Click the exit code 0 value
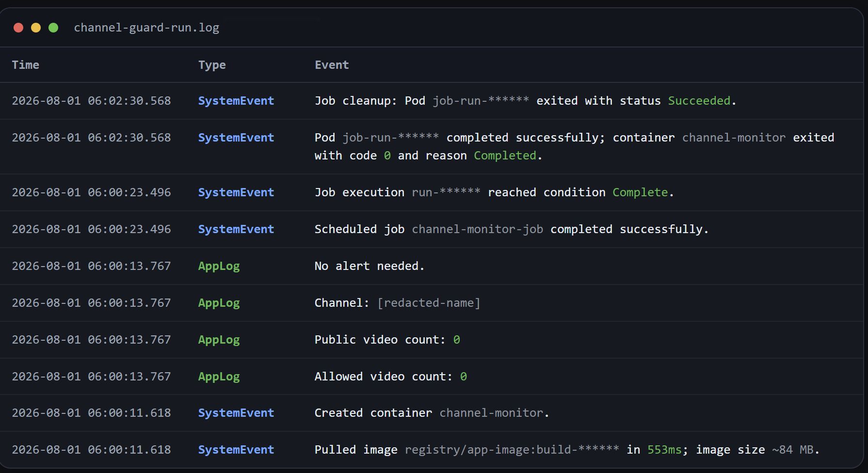Screen dimensions: 868x473 coord(387,156)
